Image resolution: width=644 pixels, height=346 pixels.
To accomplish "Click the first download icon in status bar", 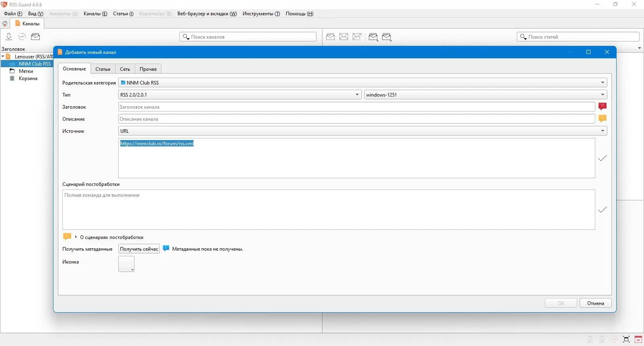I will [x=590, y=339].
